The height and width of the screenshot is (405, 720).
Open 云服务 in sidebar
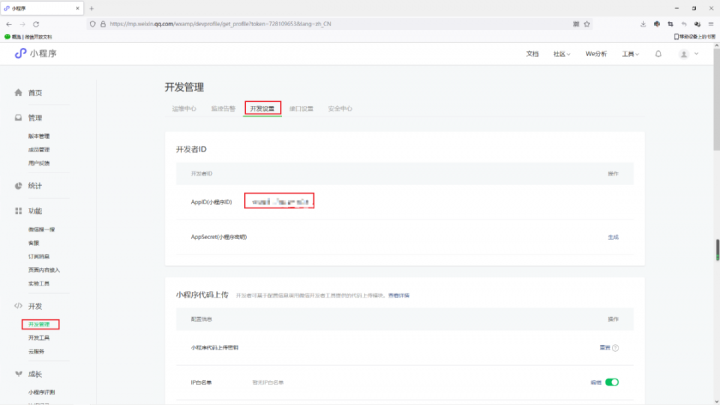(x=36, y=351)
